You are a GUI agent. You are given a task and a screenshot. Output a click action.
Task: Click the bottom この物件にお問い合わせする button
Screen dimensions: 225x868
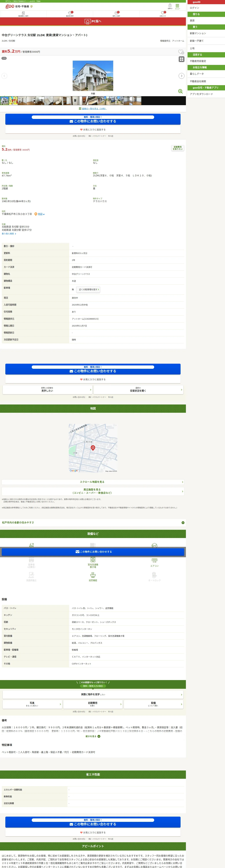click(93, 822)
